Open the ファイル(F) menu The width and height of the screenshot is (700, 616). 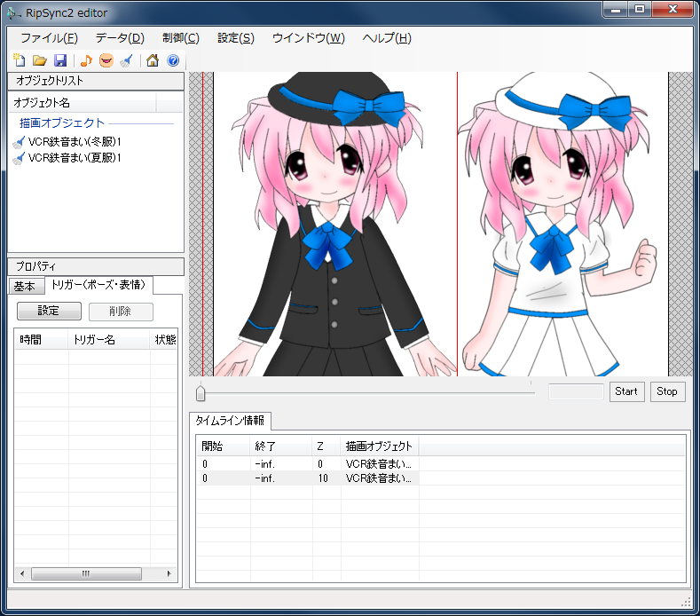[49, 38]
